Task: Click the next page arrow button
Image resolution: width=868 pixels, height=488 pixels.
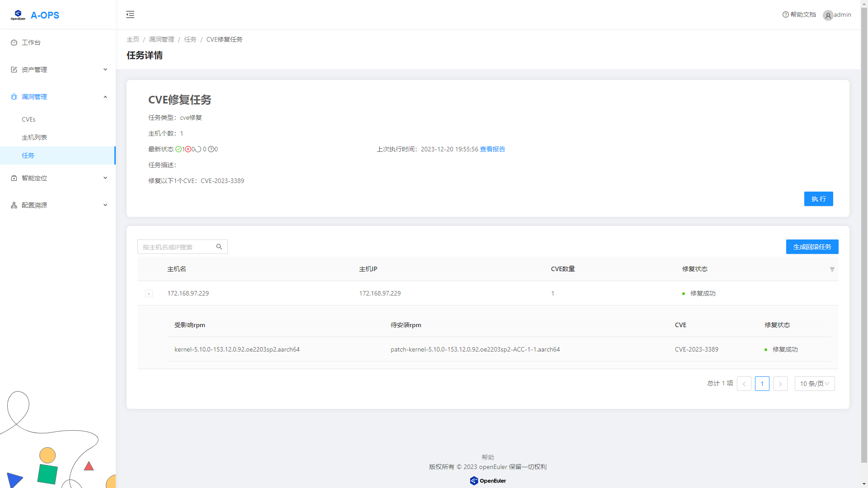Action: click(780, 384)
